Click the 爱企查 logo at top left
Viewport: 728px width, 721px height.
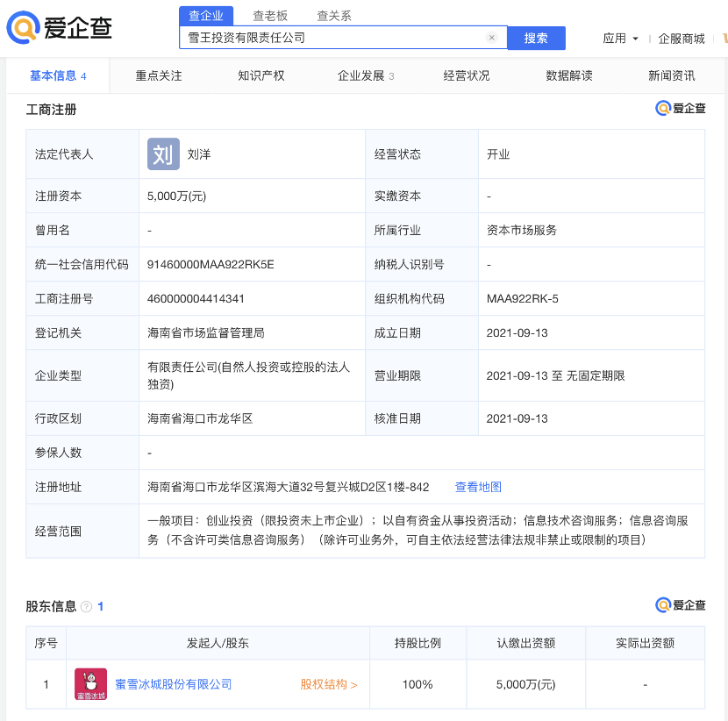[x=53, y=27]
